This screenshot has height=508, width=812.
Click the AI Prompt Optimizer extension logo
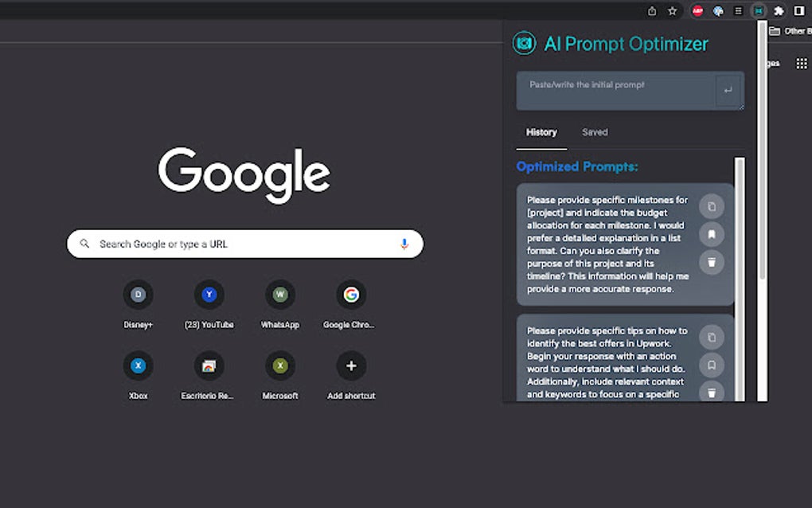525,44
